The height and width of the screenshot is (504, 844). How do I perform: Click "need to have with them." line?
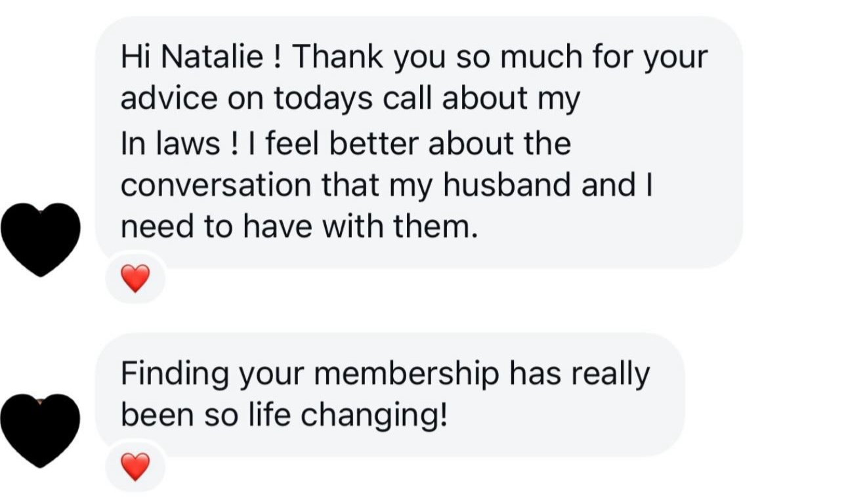(x=297, y=226)
